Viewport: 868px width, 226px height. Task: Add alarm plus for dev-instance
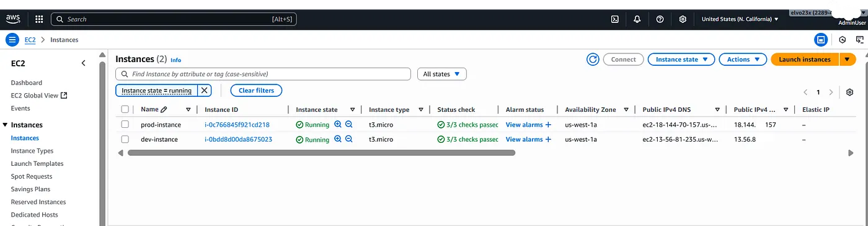pos(548,140)
